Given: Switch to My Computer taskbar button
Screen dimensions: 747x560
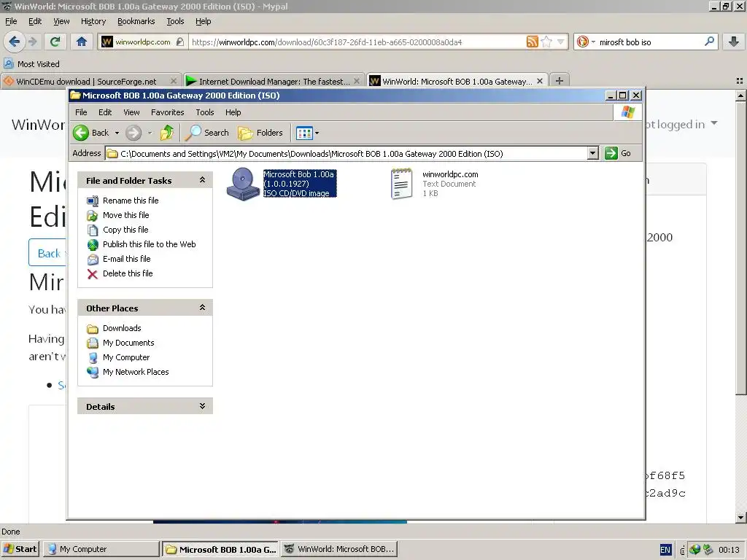Looking at the screenshot, I should [101, 549].
